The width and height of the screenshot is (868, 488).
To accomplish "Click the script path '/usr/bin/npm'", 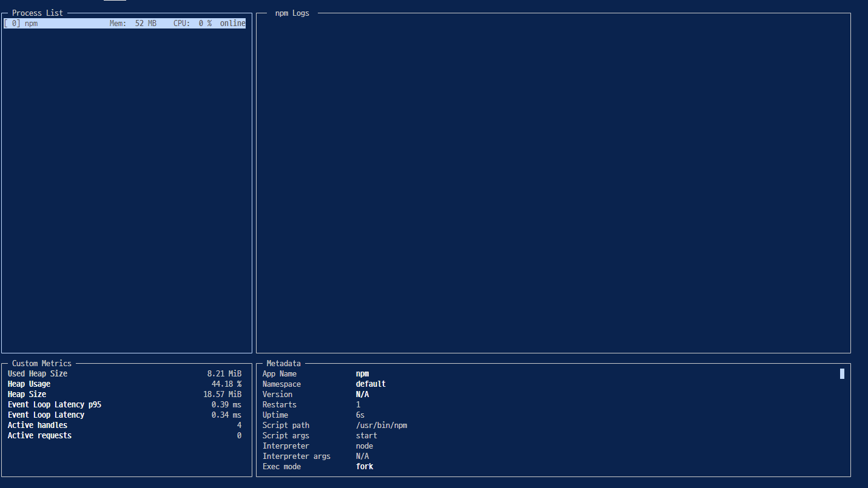I will [382, 425].
